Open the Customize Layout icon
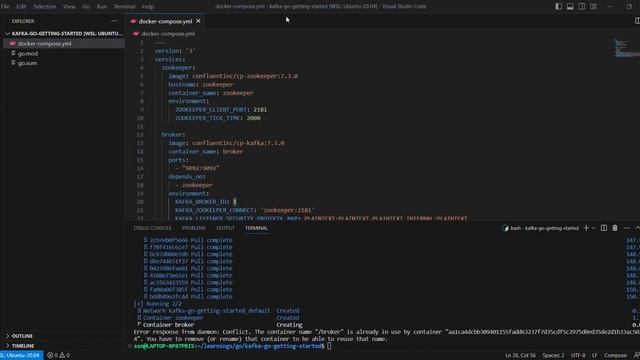This screenshot has height=360, width=640. 593,7
